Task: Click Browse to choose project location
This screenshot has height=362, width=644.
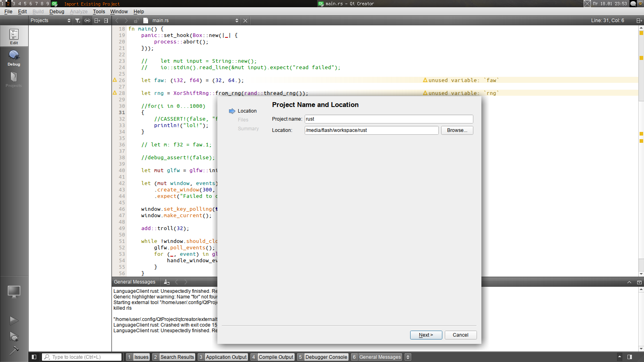Action: point(457,130)
